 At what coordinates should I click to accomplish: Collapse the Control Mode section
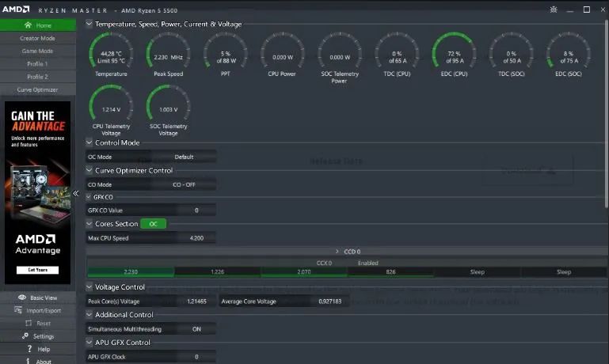pos(89,142)
